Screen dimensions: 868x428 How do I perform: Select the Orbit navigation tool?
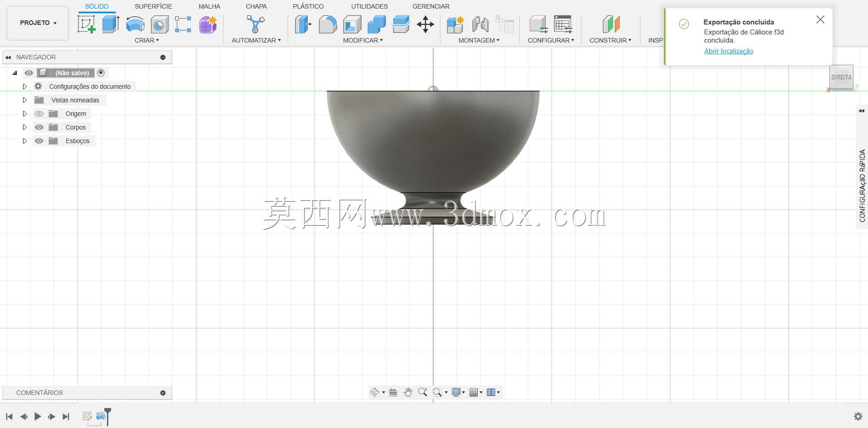(x=375, y=392)
